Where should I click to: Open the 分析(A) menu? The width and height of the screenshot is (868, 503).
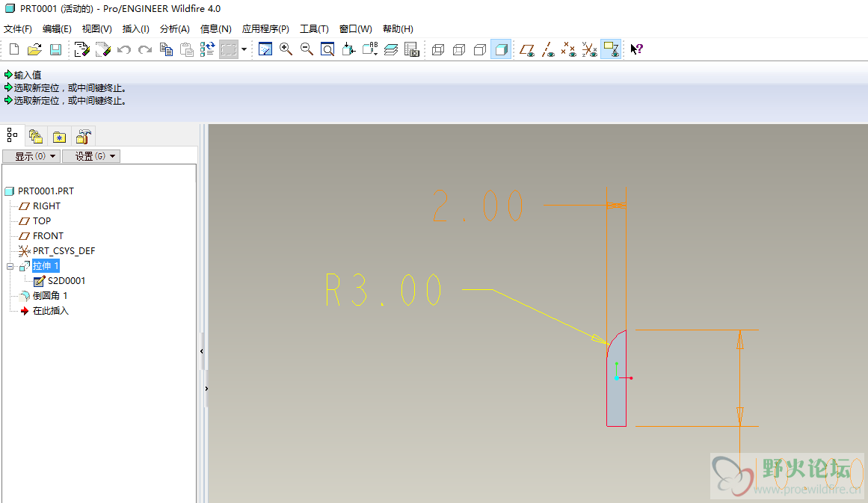[x=174, y=29]
